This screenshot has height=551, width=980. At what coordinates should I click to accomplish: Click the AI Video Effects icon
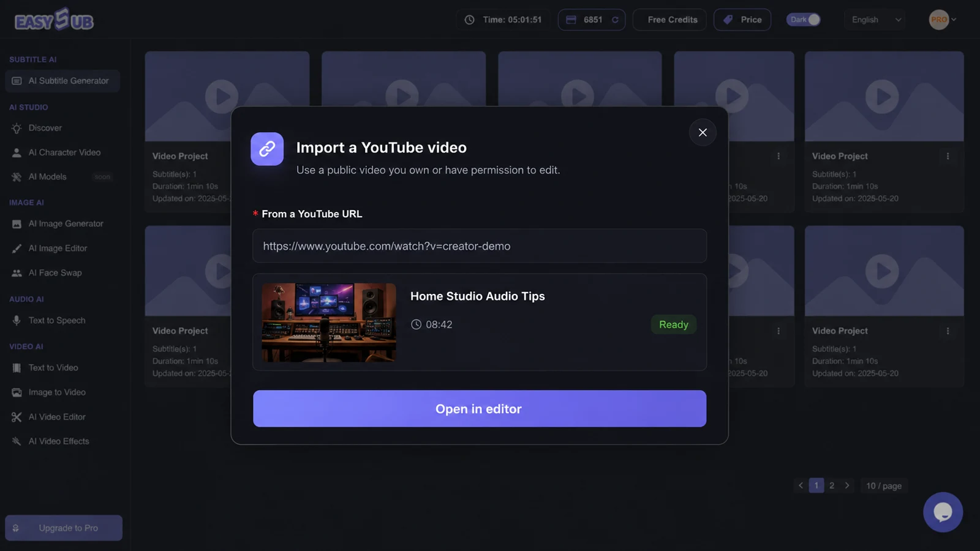click(x=17, y=441)
